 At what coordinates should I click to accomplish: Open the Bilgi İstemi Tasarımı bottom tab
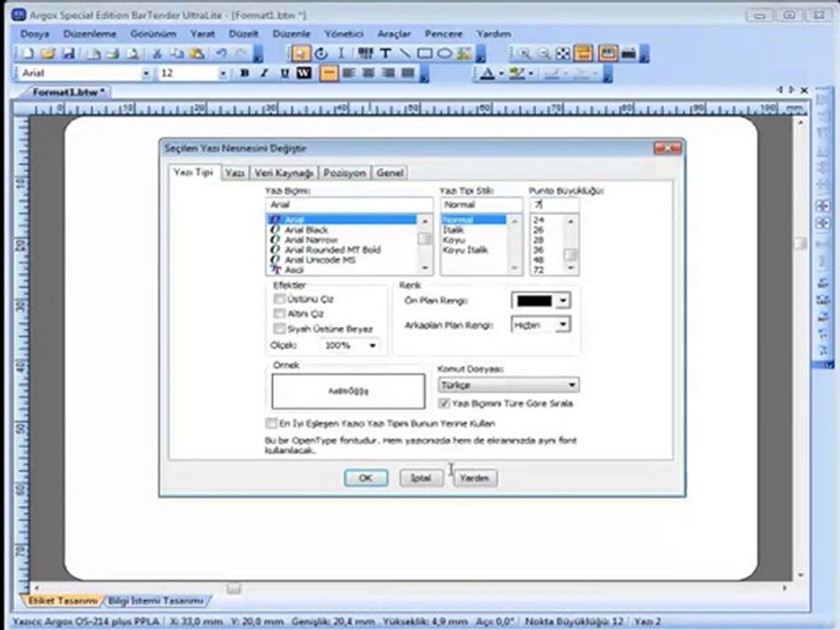[155, 600]
